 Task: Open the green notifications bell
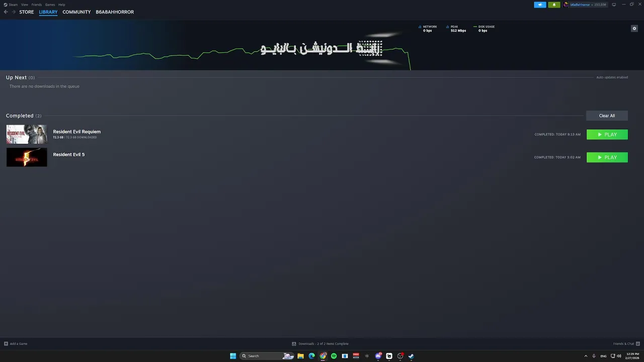554,5
